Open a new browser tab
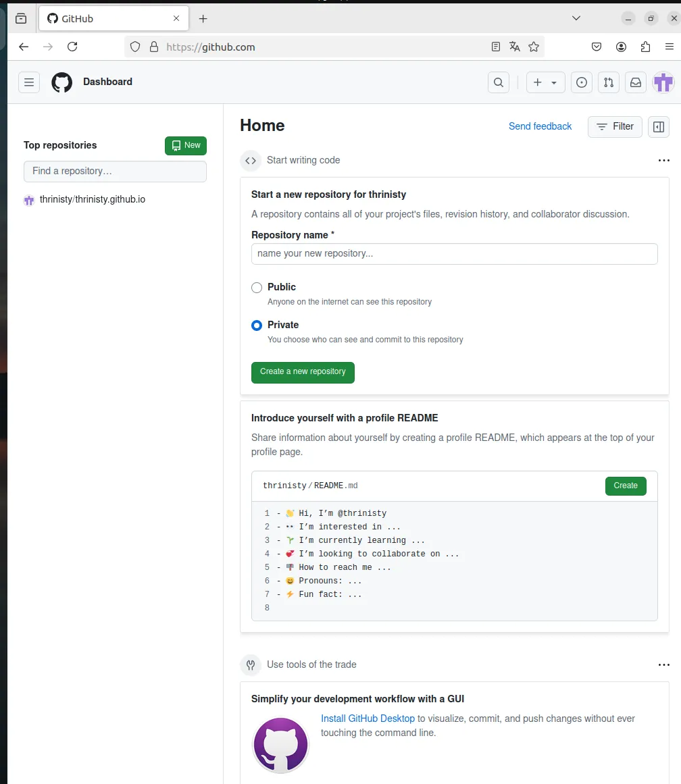This screenshot has width=681, height=784. [x=203, y=19]
